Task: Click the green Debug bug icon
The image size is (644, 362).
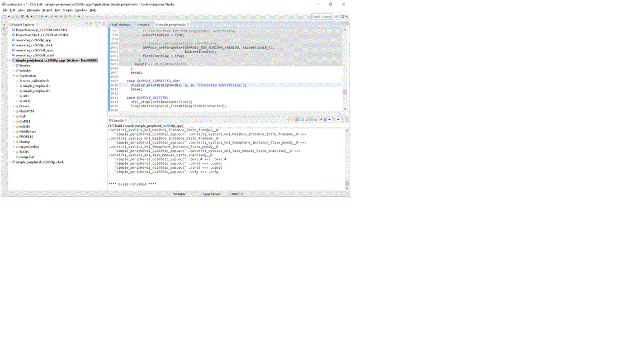Action: (42, 16)
